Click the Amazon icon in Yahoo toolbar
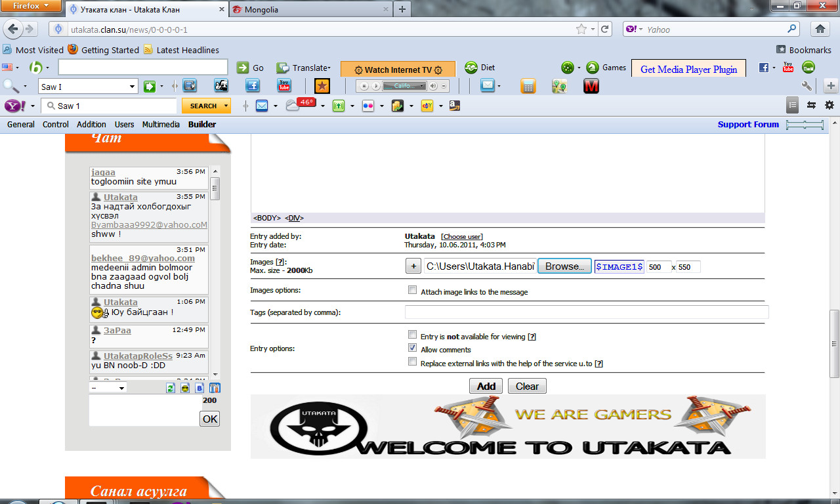Viewport: 840px width, 504px height. (454, 106)
